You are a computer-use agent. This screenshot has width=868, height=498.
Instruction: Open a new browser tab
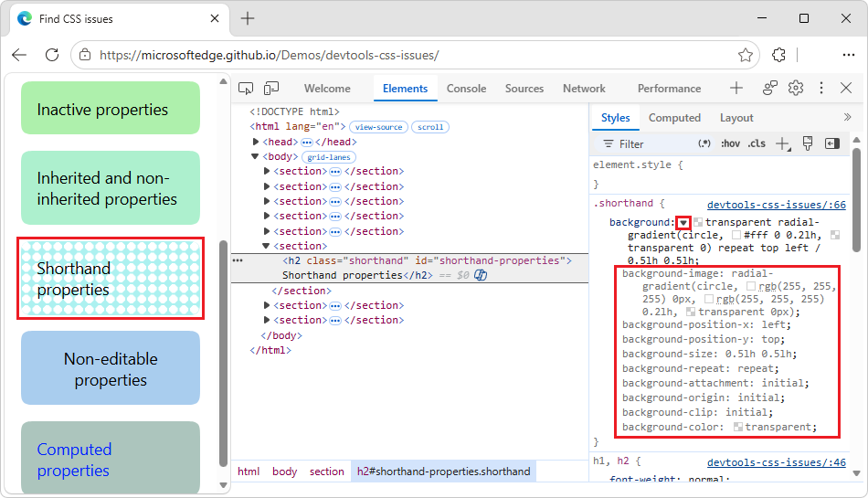(248, 19)
